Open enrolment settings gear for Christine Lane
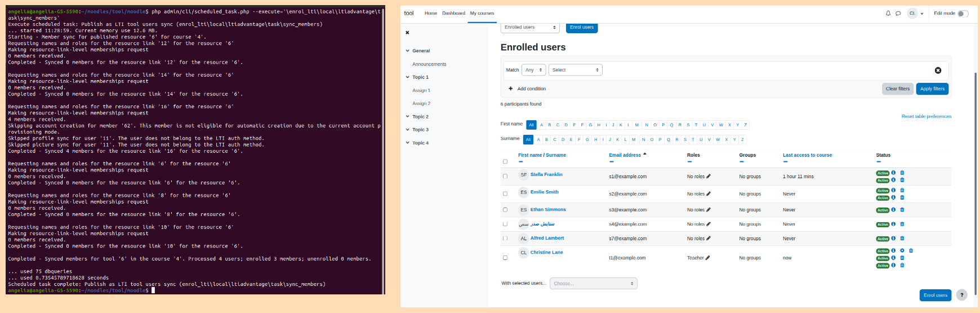The width and height of the screenshot is (980, 313). (902, 250)
